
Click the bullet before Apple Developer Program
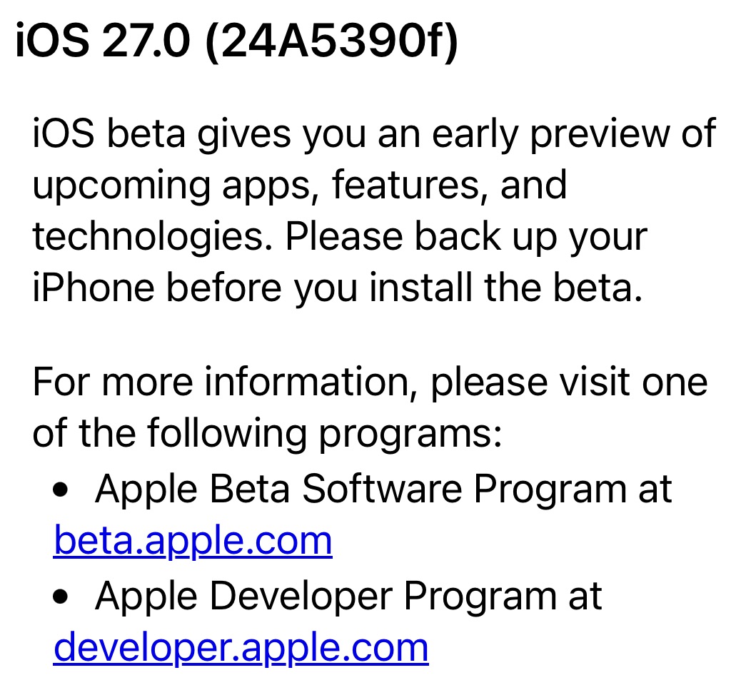click(x=61, y=597)
